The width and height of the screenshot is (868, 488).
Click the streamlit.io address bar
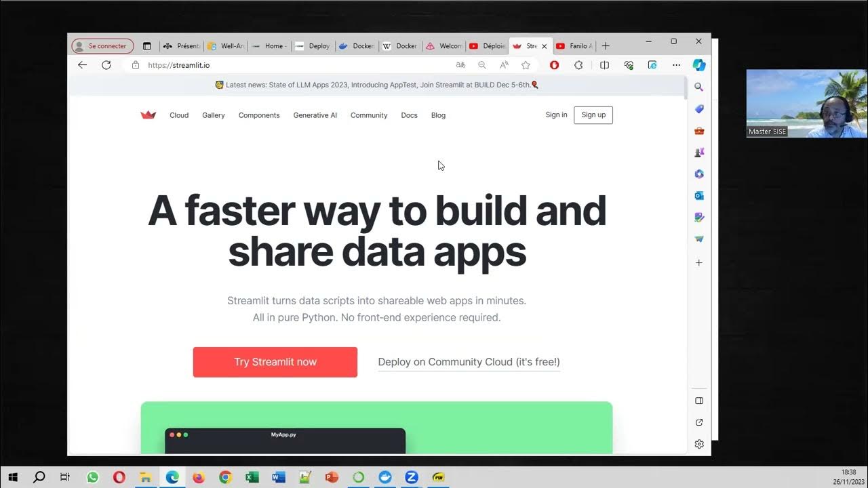point(292,65)
